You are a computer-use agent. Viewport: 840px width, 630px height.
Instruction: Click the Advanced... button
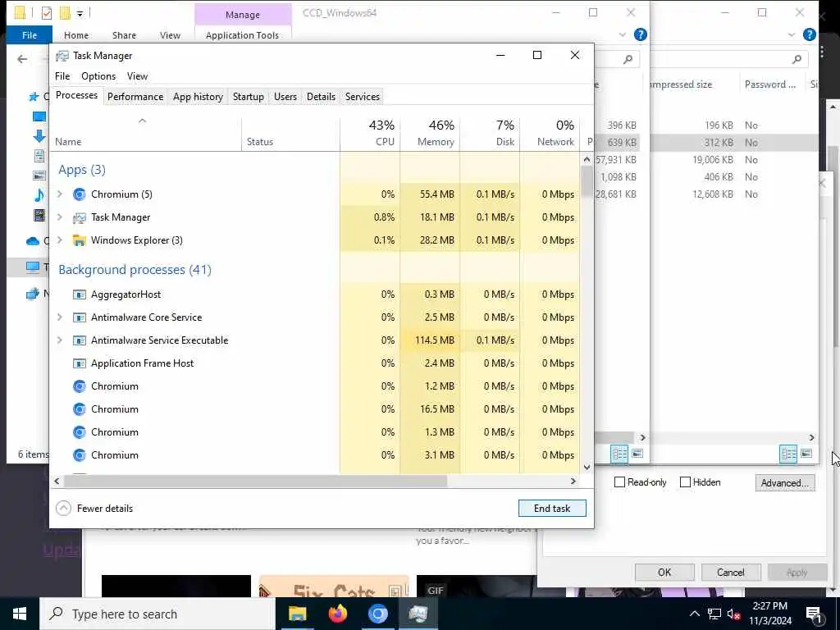pos(784,482)
